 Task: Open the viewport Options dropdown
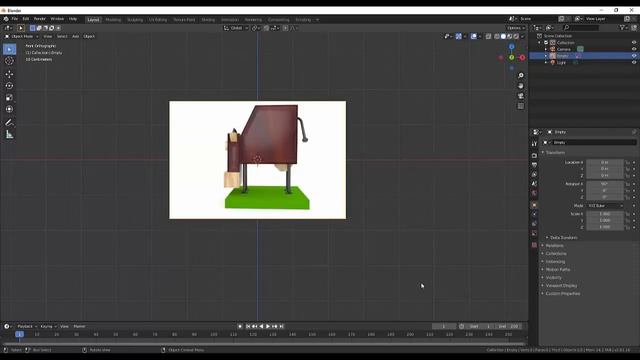[516, 28]
